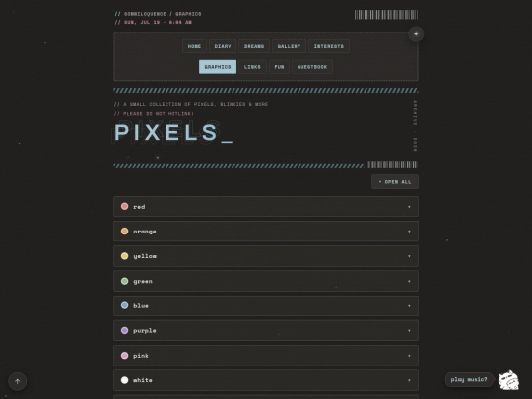This screenshot has height=399, width=532.
Task: Click the dropdown arrow on yellow row
Action: click(x=409, y=256)
